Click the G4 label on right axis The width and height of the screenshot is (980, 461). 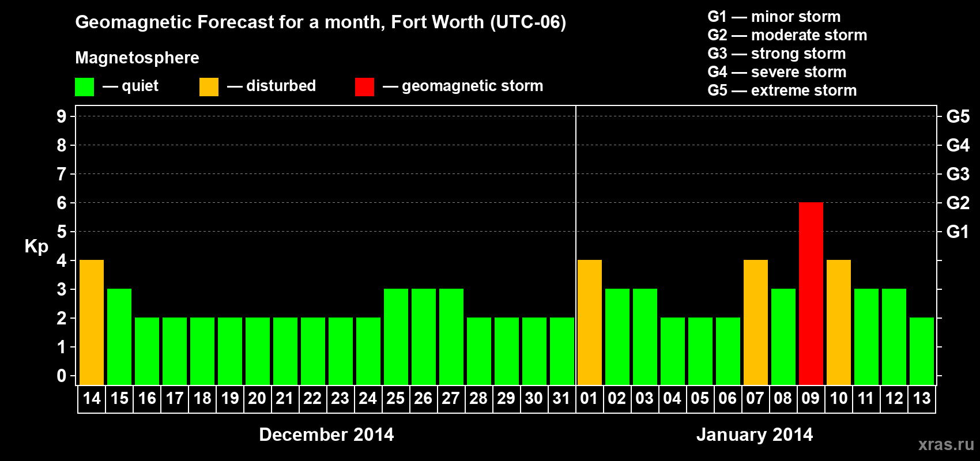(x=958, y=145)
